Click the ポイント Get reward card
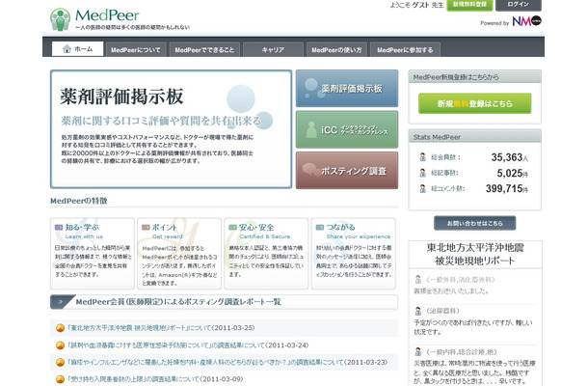588x386 pixels. [179, 254]
